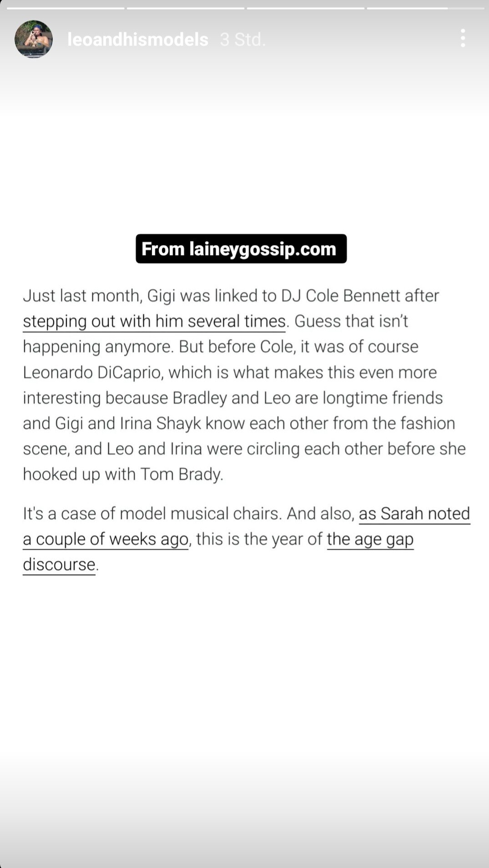Select the second story progress bar

185,8
